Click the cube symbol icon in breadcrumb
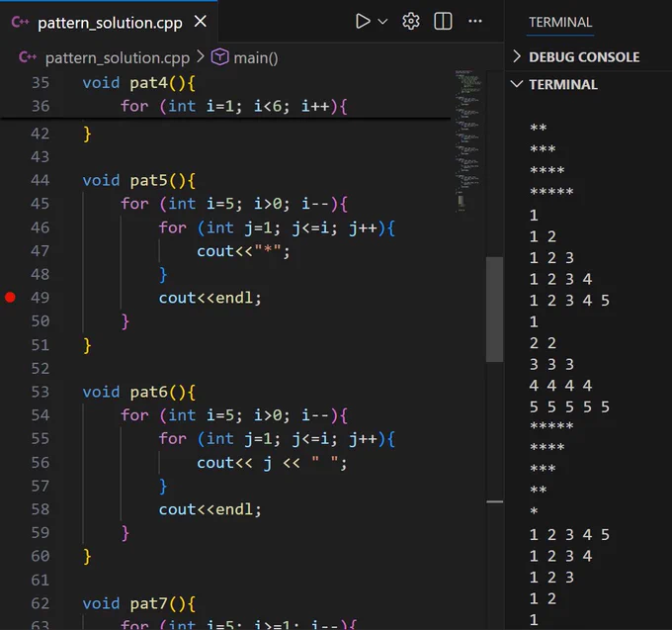This screenshot has width=672, height=630. click(219, 57)
